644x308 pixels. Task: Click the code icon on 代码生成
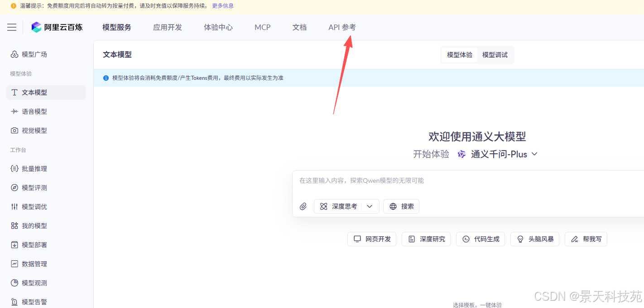point(466,239)
